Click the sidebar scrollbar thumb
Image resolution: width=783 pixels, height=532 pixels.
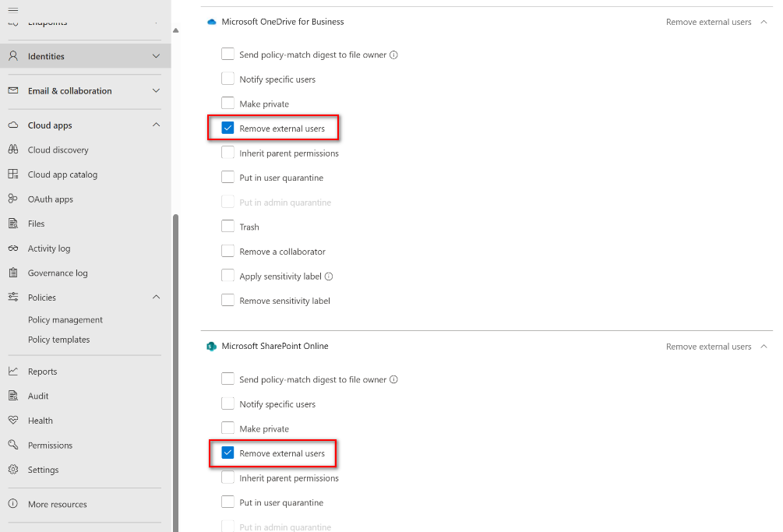tap(175, 373)
